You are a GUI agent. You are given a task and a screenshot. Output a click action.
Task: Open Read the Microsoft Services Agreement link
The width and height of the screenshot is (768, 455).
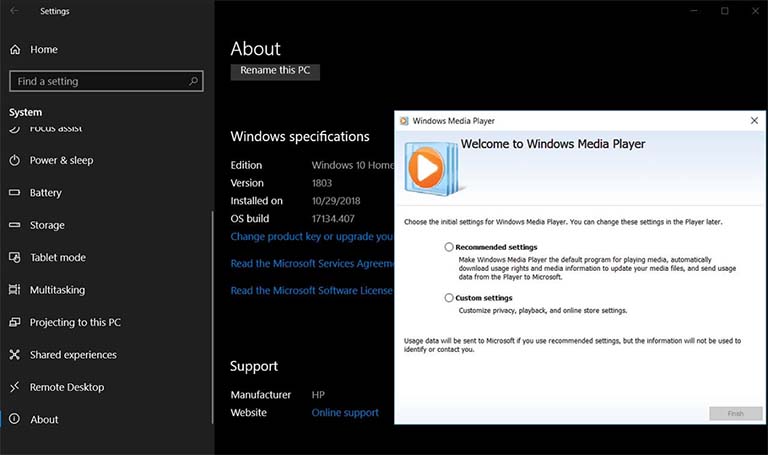312,263
